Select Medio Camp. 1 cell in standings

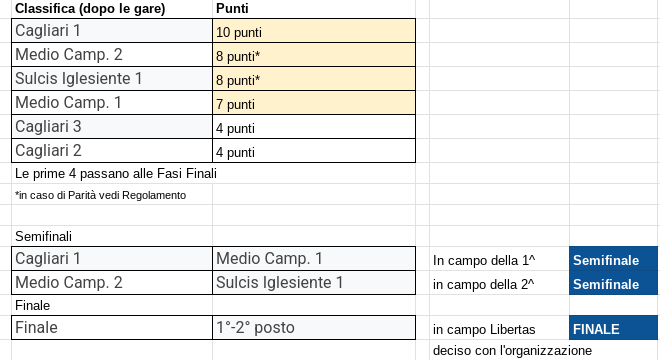(112, 103)
